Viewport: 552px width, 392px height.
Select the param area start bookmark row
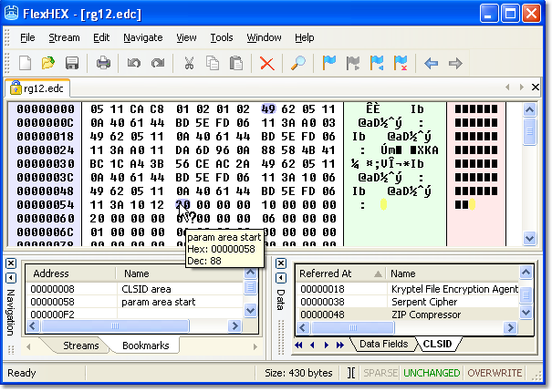[x=135, y=302]
